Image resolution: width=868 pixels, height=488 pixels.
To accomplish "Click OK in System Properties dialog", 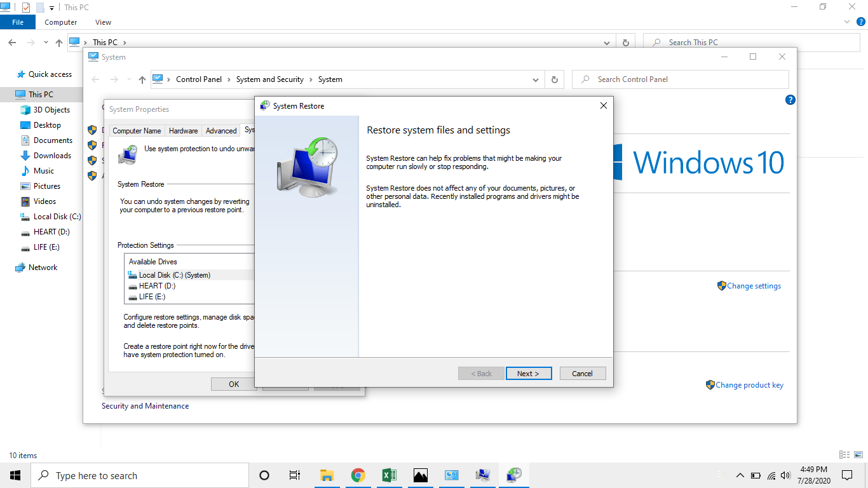I will coord(234,384).
